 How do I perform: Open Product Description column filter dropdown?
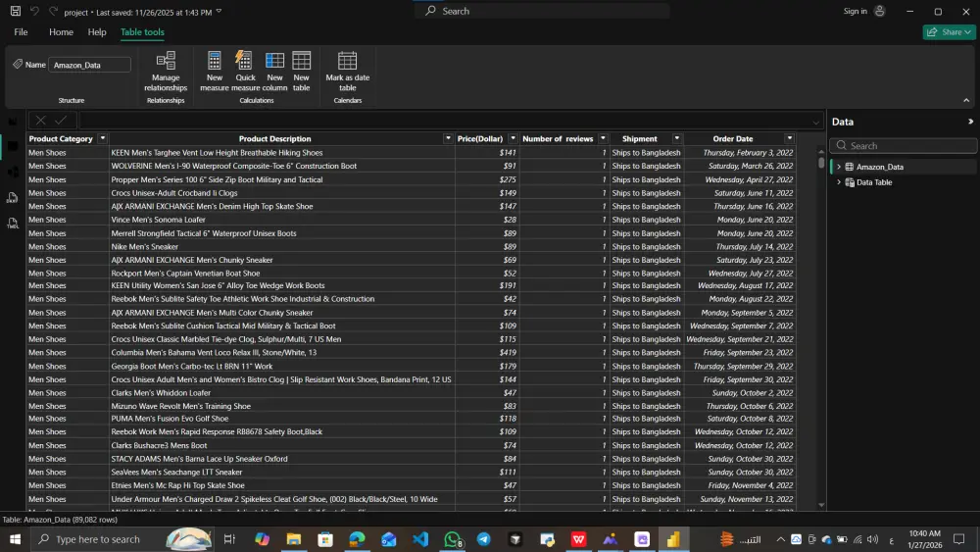[448, 139]
